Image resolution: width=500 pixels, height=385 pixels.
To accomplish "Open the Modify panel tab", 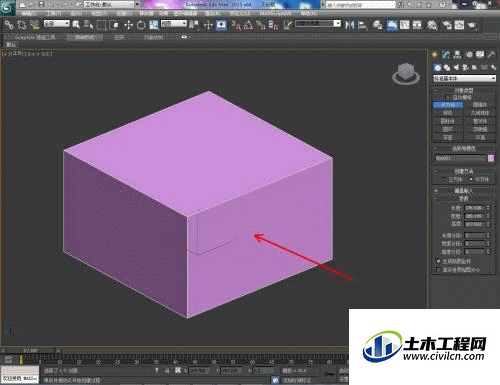I will click(x=446, y=55).
